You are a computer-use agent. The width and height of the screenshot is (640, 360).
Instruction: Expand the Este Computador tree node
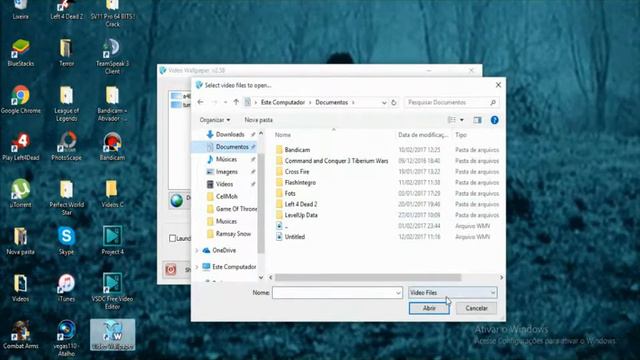pyautogui.click(x=197, y=267)
